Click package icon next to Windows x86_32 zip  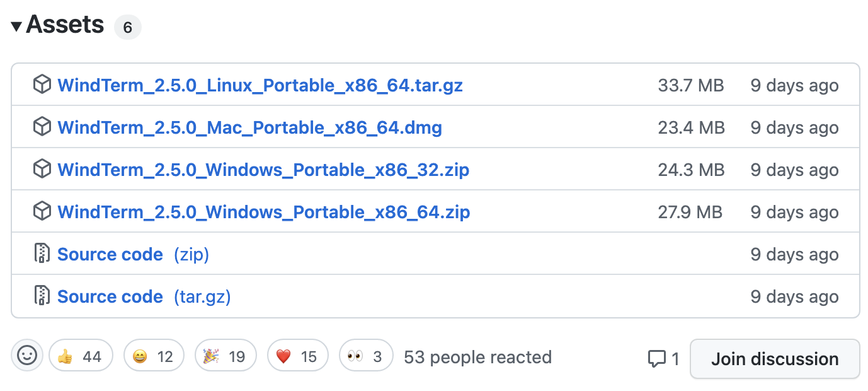click(x=42, y=169)
